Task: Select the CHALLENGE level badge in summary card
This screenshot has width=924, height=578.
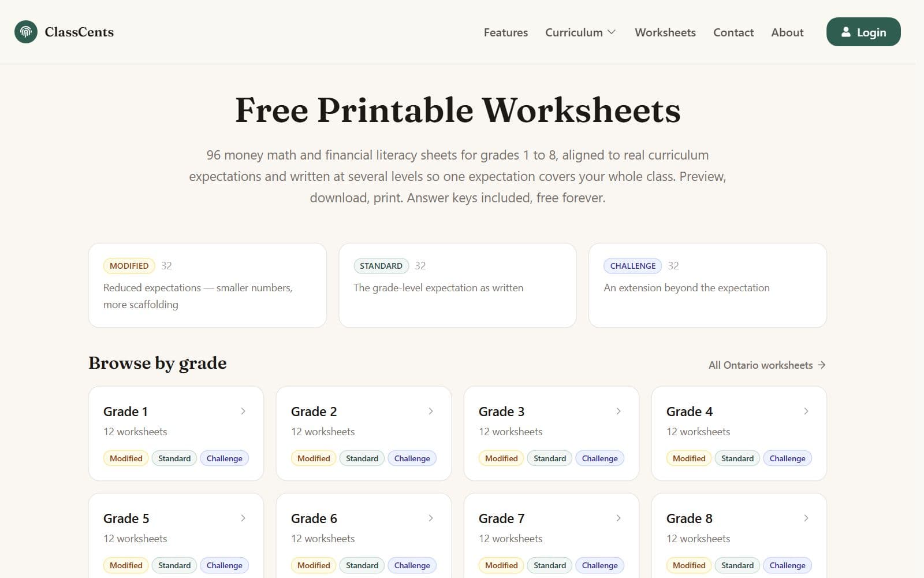Action: 633,266
